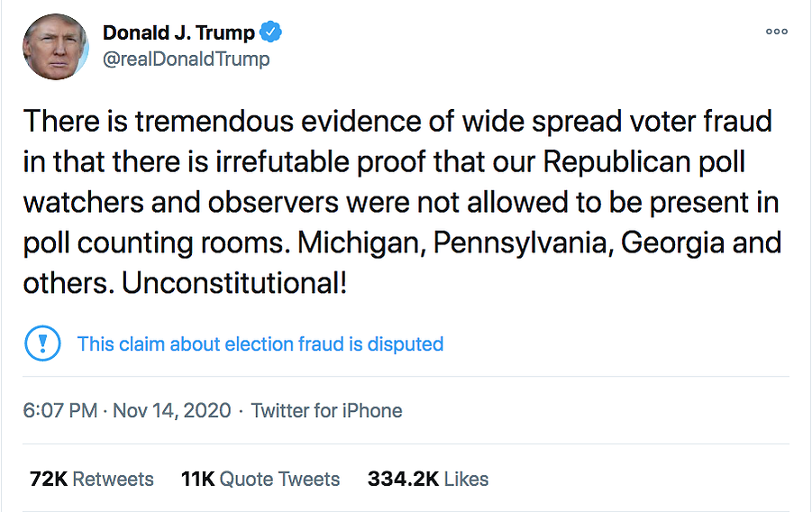Screen dimensions: 812x512
Task: Open the Donald J. Trump display name
Action: [x=178, y=32]
